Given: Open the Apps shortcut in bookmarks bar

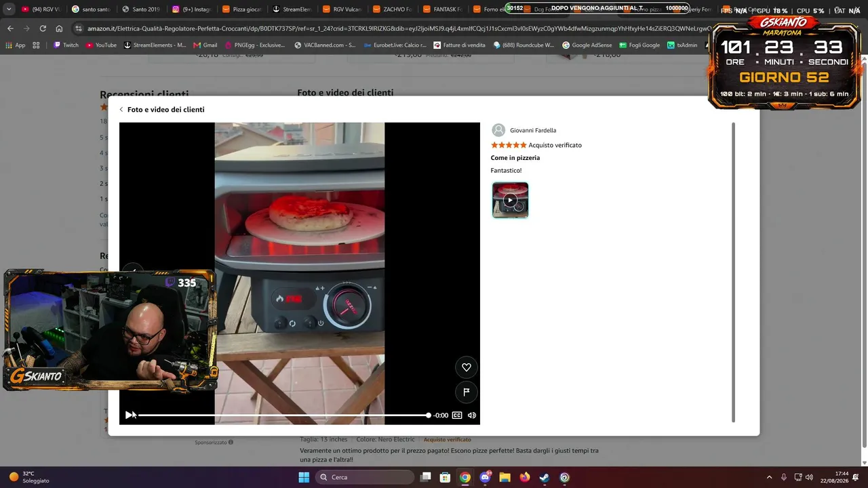Looking at the screenshot, I should (x=15, y=45).
